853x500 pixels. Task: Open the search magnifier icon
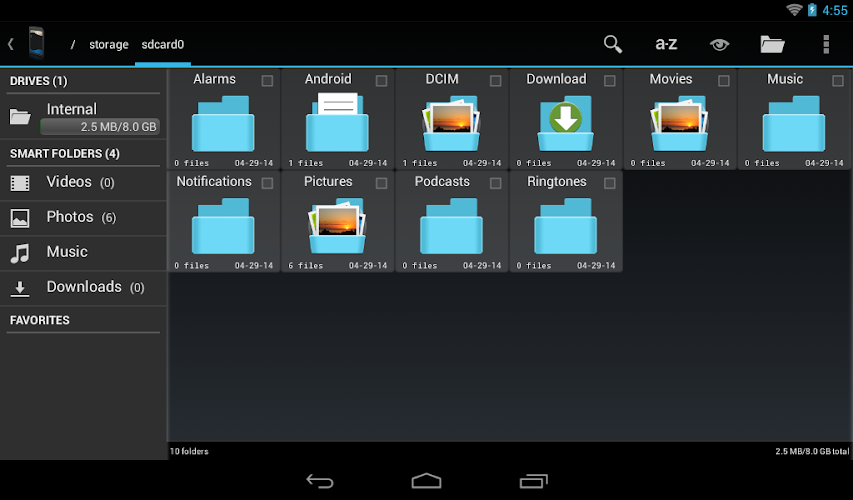(613, 44)
